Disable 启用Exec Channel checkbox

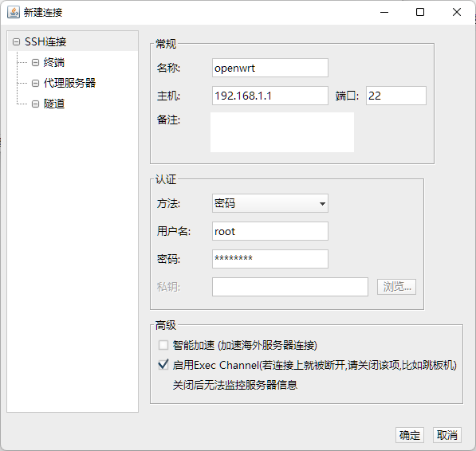tap(163, 365)
